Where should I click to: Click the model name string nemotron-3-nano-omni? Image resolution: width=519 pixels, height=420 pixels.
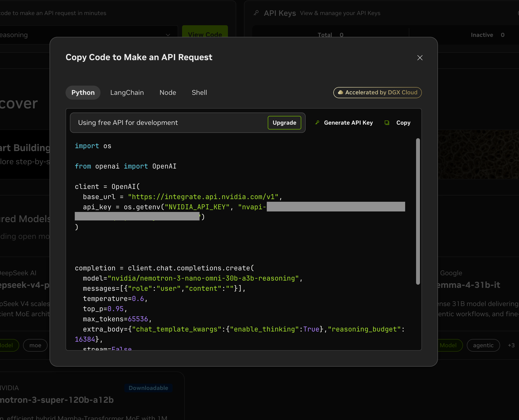[203, 278]
